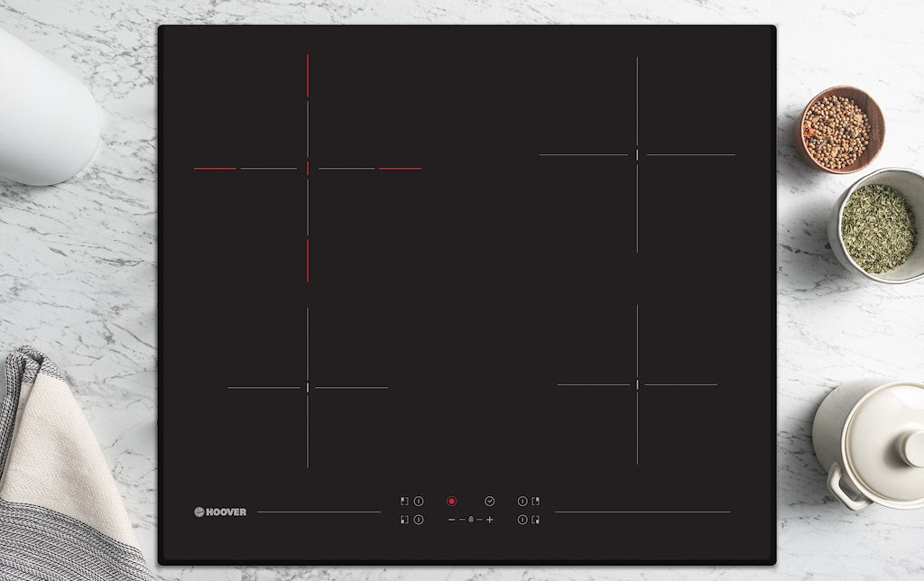This screenshot has height=581, width=924.
Task: Click the center of the bottom-left cooking zone
Action: (x=308, y=387)
